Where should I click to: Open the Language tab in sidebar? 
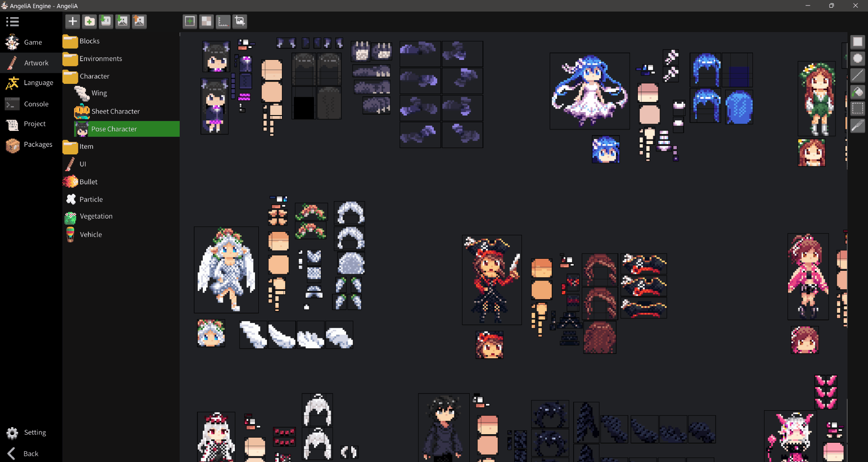(x=38, y=83)
